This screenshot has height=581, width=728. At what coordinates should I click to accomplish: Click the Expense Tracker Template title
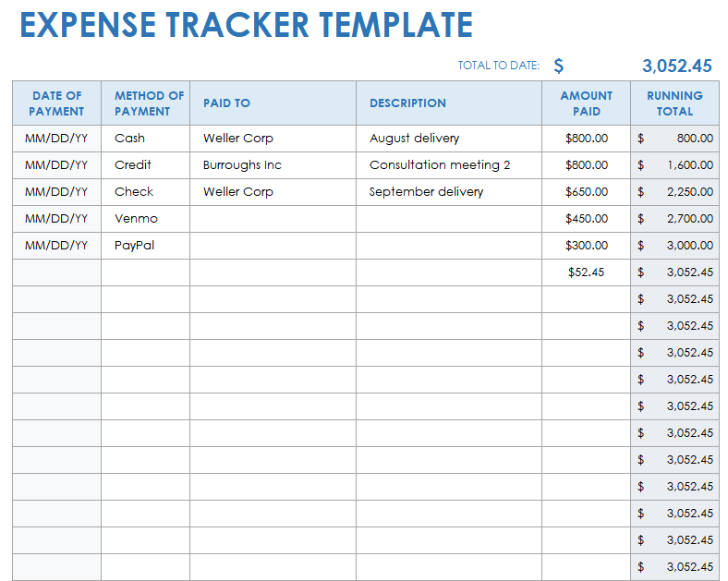(246, 25)
